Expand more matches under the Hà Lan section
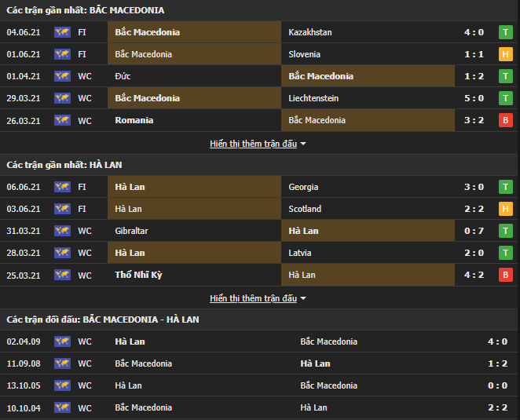 pyautogui.click(x=258, y=298)
